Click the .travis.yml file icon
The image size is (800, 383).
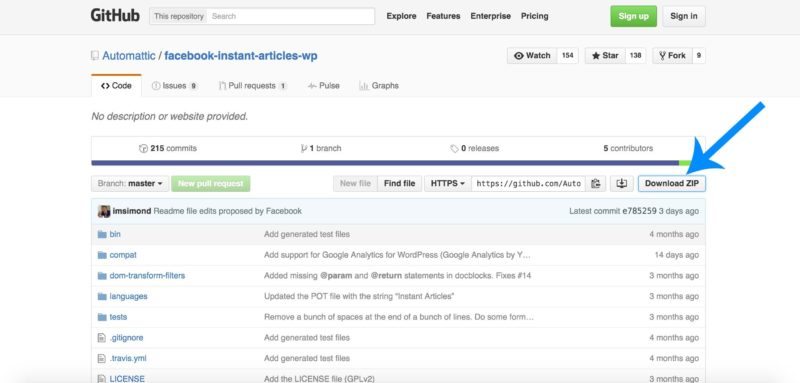(102, 359)
